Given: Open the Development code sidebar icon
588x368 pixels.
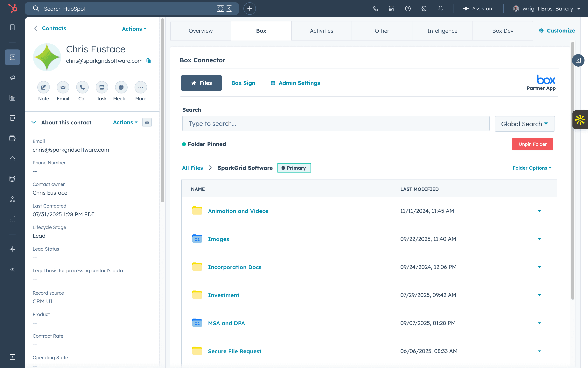Looking at the screenshot, I should point(12,269).
